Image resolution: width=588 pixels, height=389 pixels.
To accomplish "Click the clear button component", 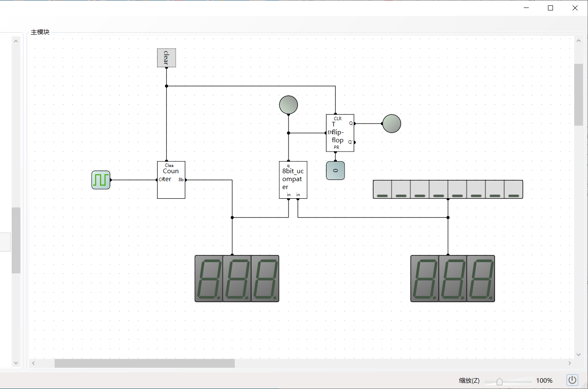I will point(166,58).
